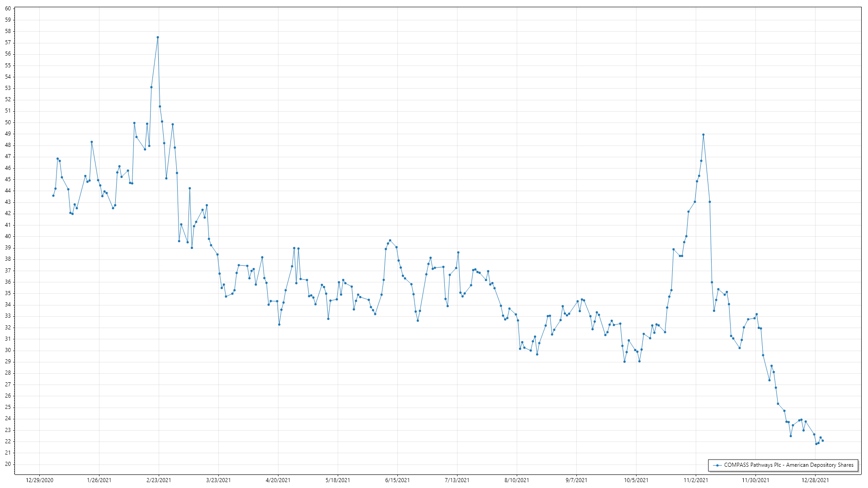This screenshot has height=488, width=868.
Task: Click the 6/15/2021 x-axis date label
Action: [397, 480]
